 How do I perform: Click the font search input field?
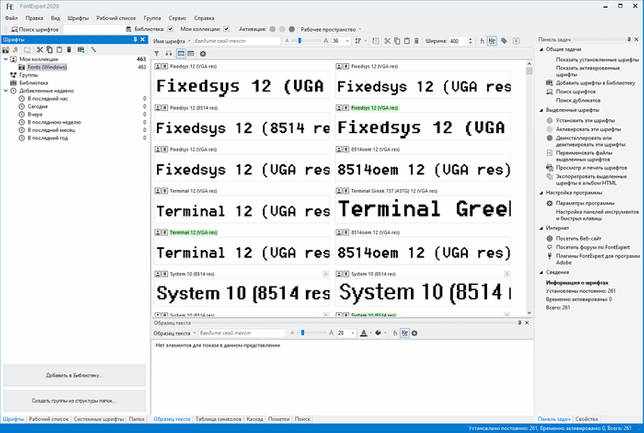(93, 30)
